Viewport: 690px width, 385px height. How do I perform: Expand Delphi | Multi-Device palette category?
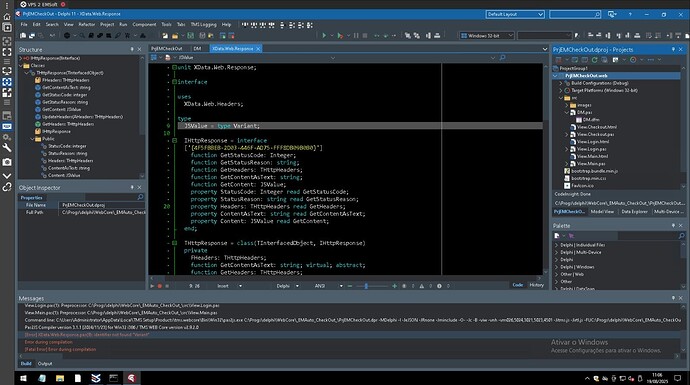(556, 253)
